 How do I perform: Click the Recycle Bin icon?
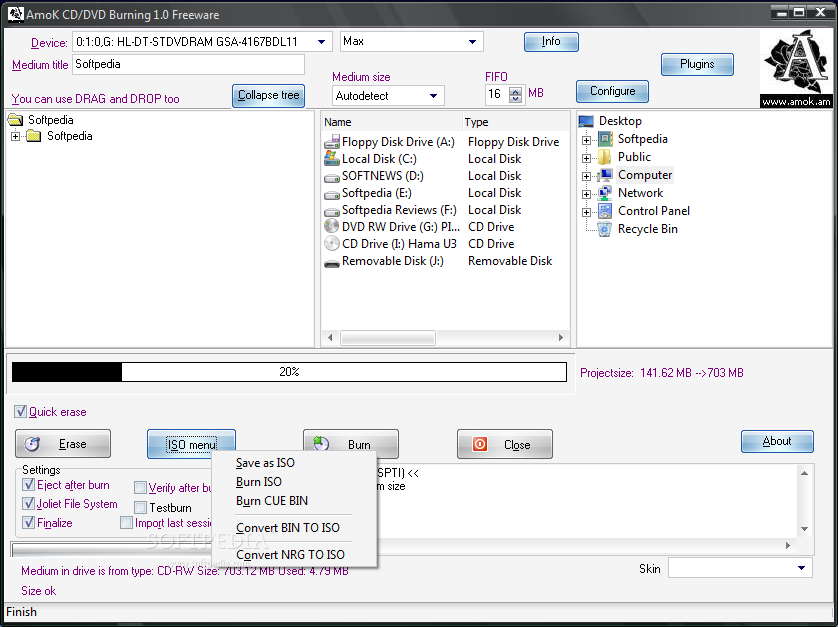coord(605,229)
